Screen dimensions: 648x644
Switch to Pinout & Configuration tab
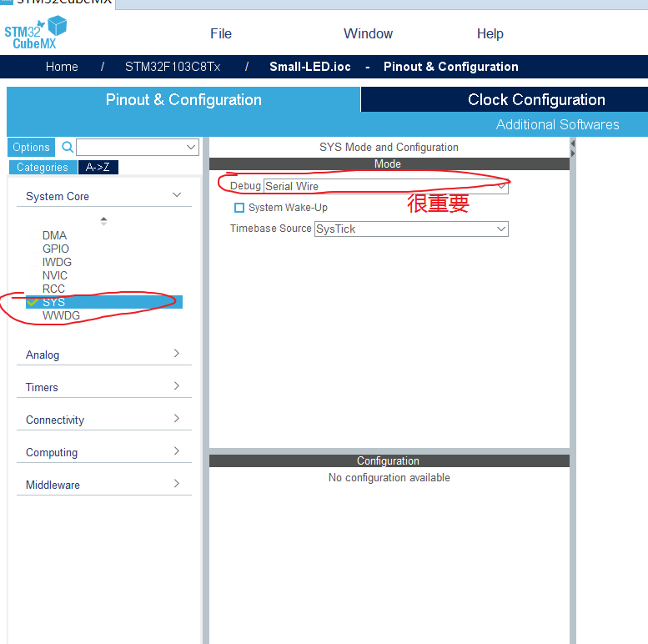tap(183, 99)
